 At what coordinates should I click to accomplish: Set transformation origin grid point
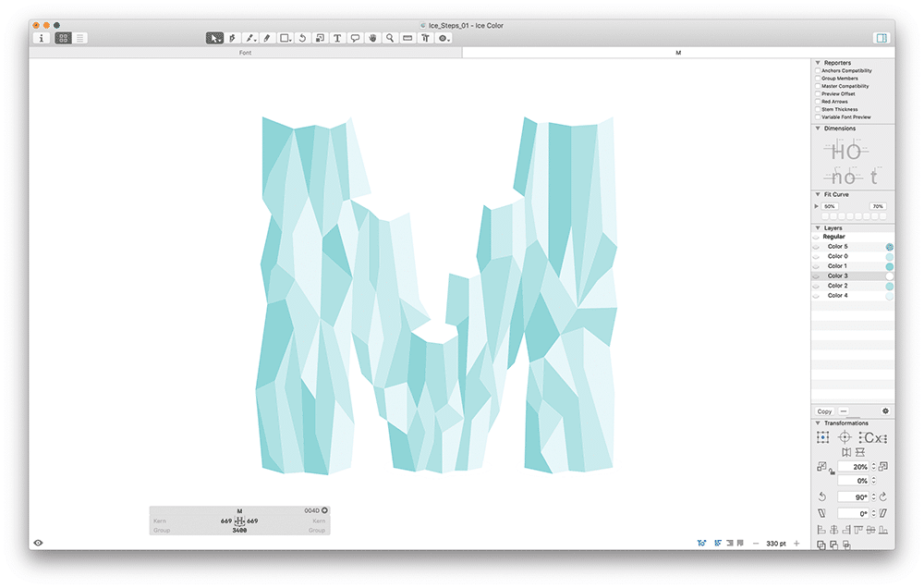(x=823, y=437)
